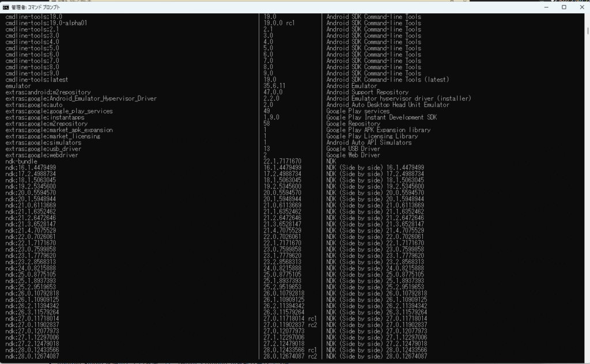Click emulator version '35.6.11'
Screen dimensions: 590x364
(274, 86)
